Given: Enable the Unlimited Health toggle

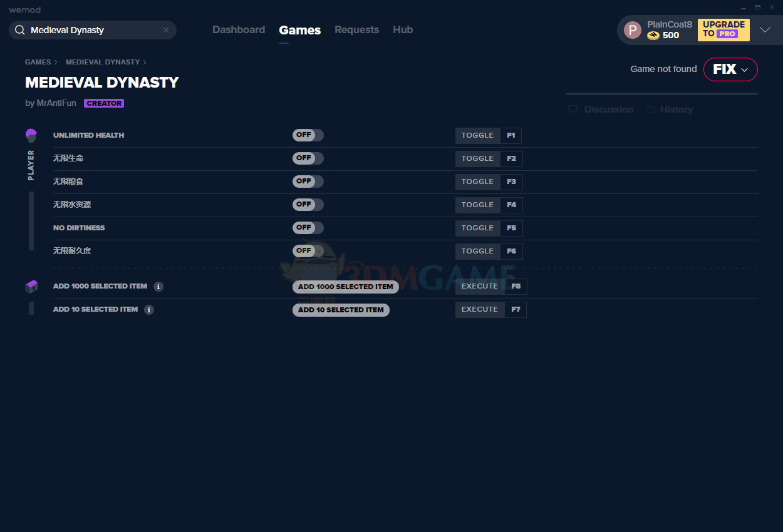Looking at the screenshot, I should click(x=308, y=135).
